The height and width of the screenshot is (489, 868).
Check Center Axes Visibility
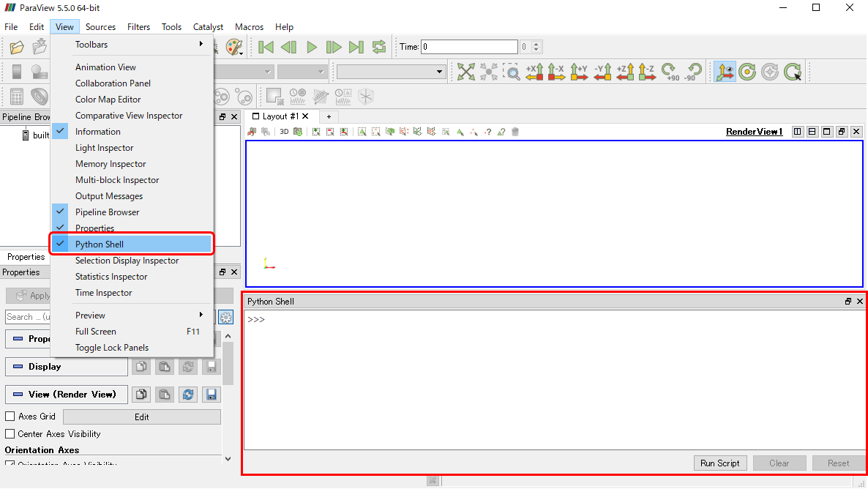[10, 433]
